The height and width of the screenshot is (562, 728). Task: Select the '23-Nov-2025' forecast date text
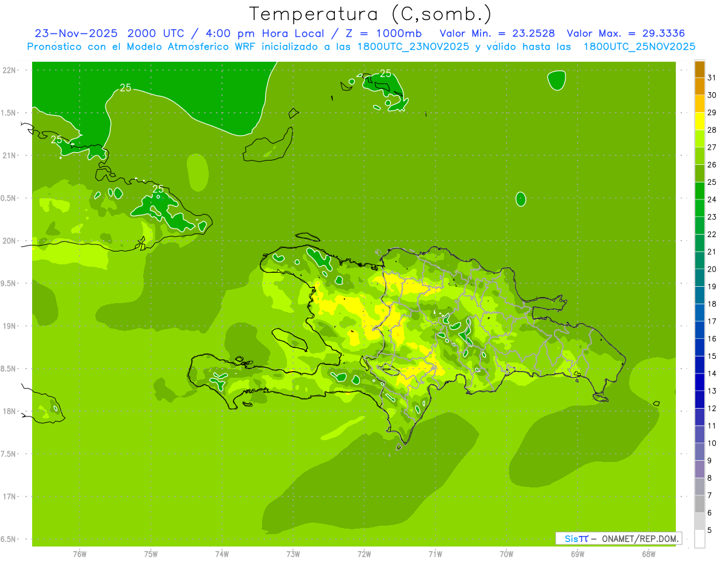click(x=76, y=33)
